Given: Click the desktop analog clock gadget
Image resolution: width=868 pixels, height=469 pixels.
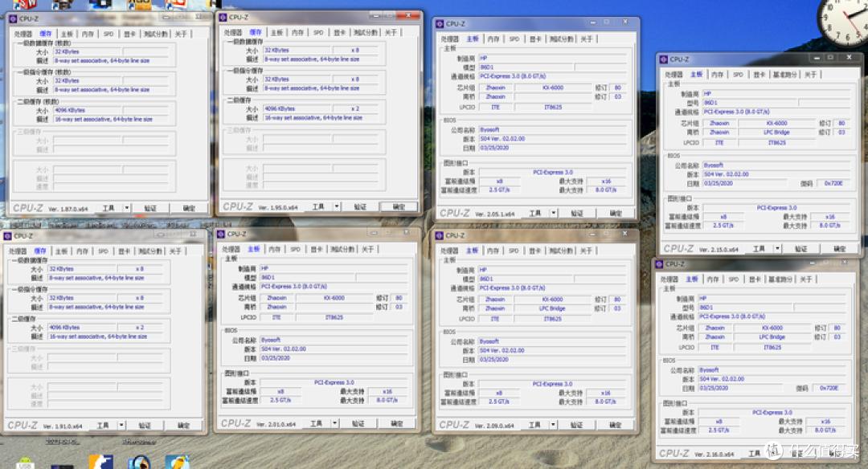Looking at the screenshot, I should click(x=843, y=20).
